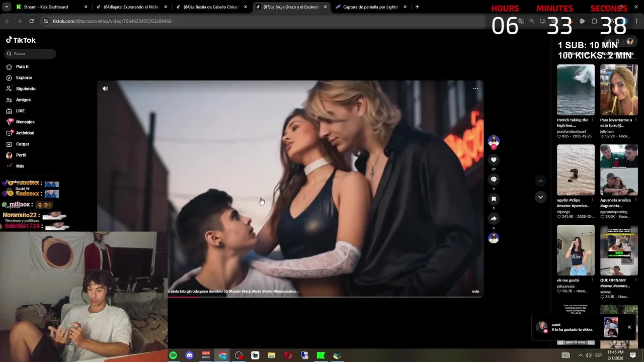The image size is (644, 362).
Task: Switch to 'Bajate: Explorando el Niche' tab
Action: click(131, 7)
